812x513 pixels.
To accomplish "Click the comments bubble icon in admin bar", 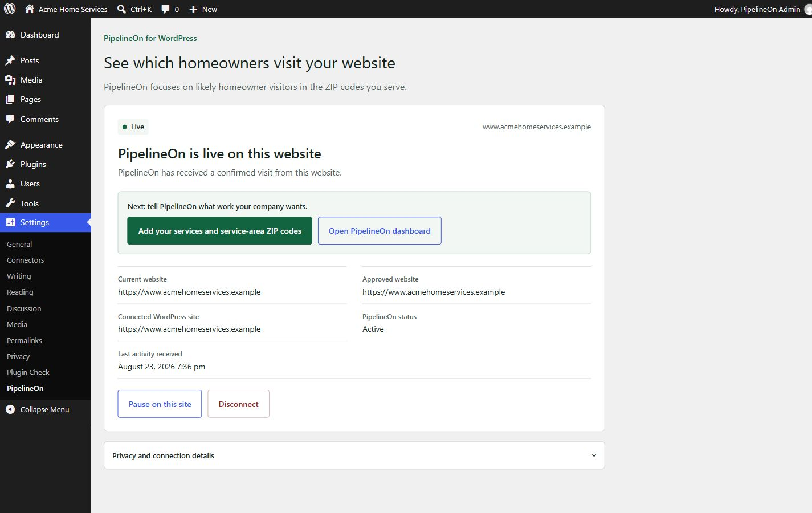I will tap(165, 9).
